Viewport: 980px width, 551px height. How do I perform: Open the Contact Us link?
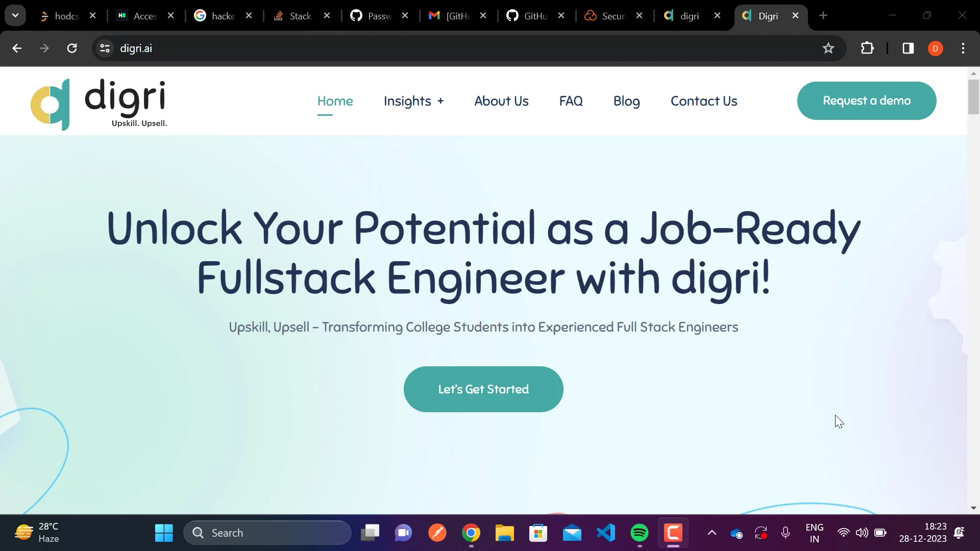point(704,101)
